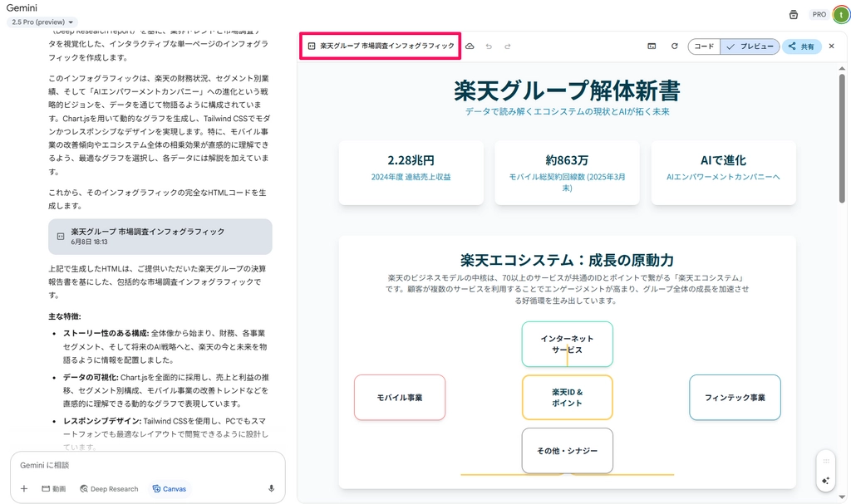Viewport: 851px width, 504px height.
Task: Open the 楽天グループ 市場調査インフォグラフィック file chip in chat
Action: click(160, 237)
